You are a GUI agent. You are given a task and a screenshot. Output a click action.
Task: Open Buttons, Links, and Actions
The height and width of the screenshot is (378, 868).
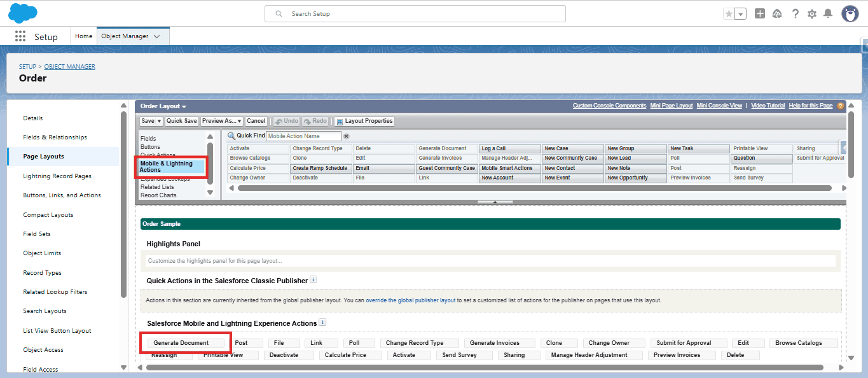62,195
